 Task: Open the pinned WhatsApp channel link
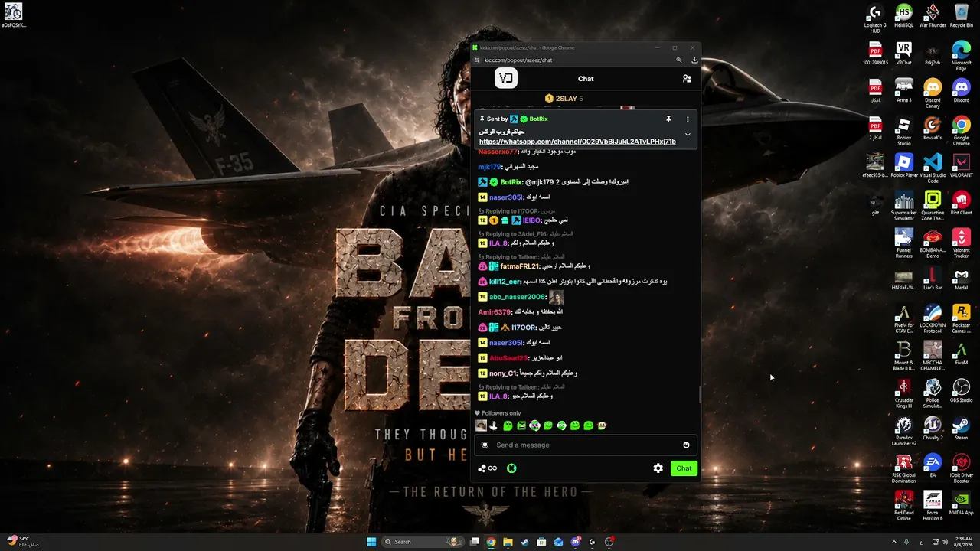click(577, 142)
